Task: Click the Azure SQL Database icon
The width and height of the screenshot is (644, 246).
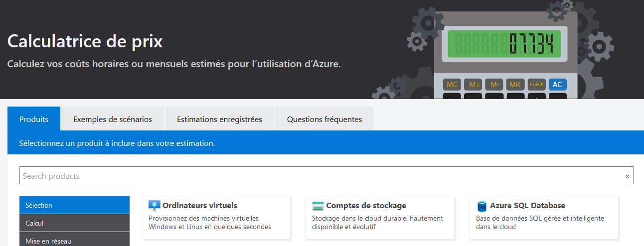Action: [x=482, y=206]
